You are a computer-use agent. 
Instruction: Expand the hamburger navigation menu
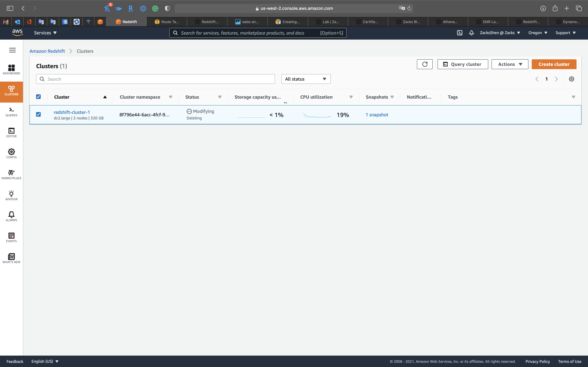tap(12, 50)
